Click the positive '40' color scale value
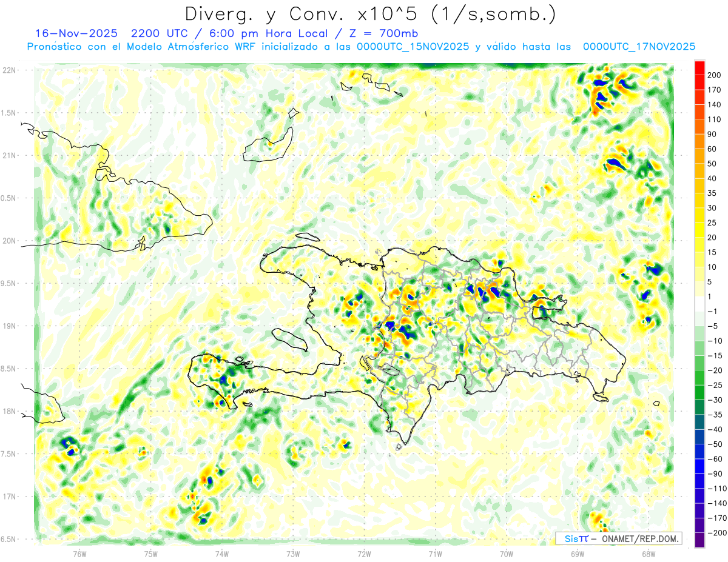 pos(712,178)
